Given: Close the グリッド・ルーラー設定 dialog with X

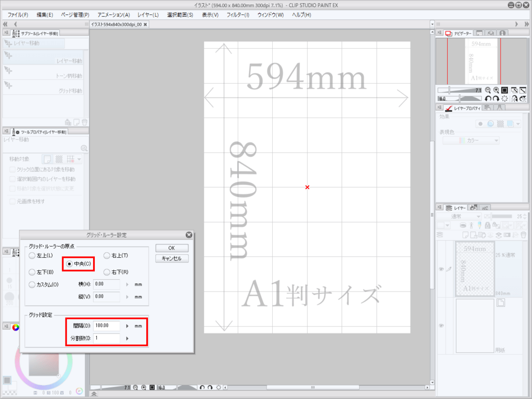Looking at the screenshot, I should click(189, 235).
